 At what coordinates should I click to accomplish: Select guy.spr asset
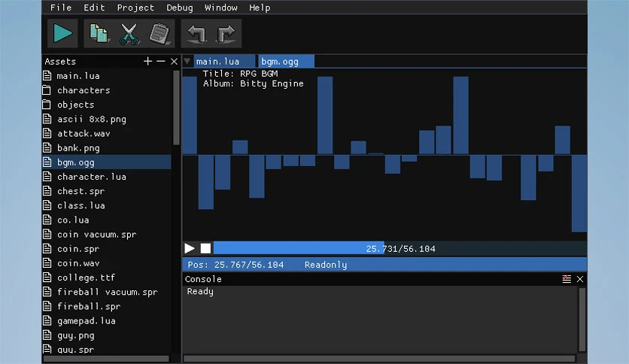click(107, 350)
